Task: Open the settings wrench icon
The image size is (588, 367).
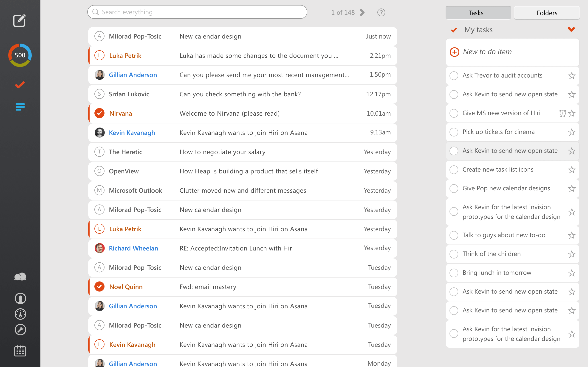Action: pos(20,329)
